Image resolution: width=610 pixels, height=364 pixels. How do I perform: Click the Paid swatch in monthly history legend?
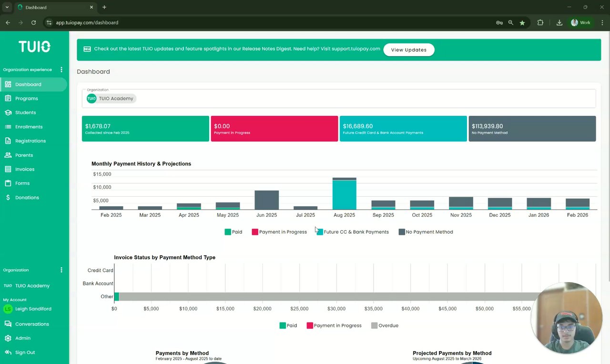coord(228,232)
